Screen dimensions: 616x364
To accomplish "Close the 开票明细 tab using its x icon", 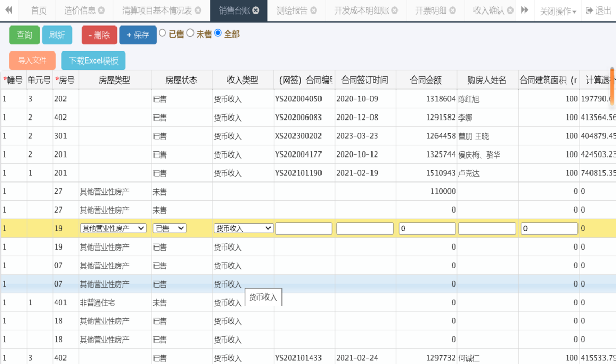I will coord(453,10).
